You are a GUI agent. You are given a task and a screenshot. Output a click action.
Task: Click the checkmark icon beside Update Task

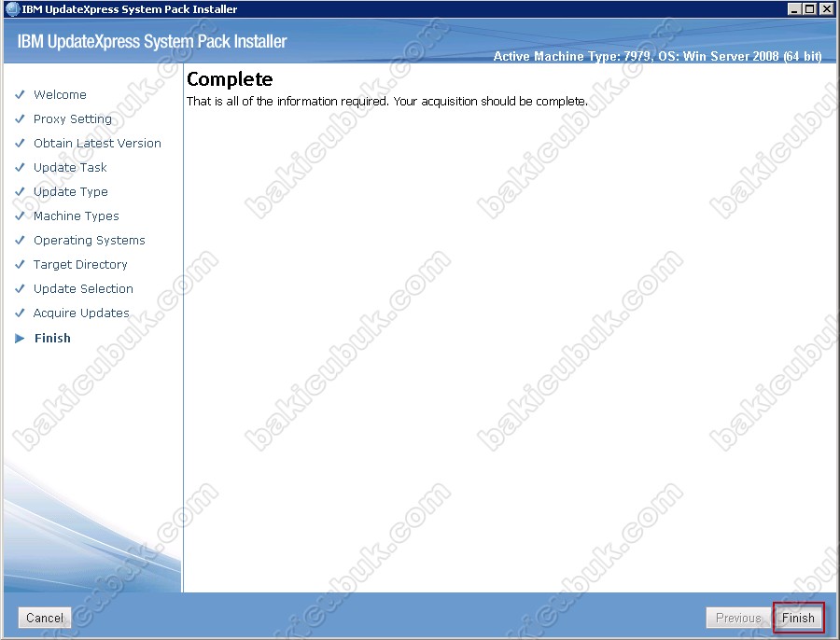[20, 168]
